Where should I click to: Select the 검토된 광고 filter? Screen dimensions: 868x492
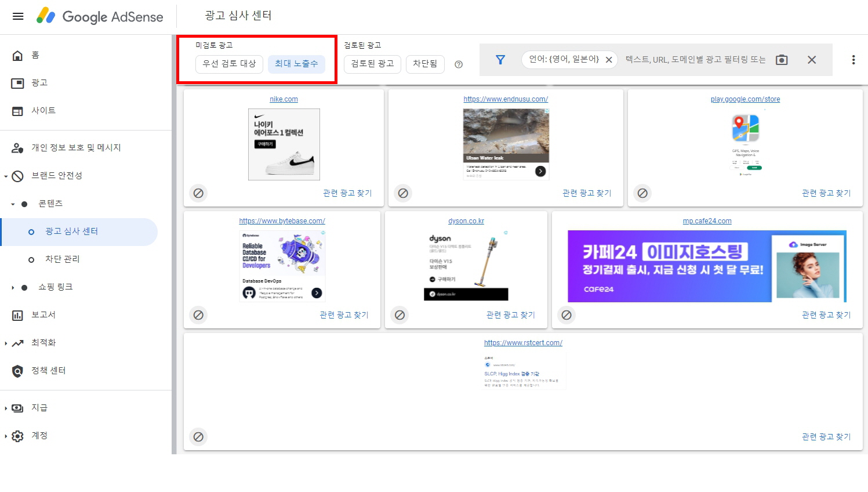coord(372,64)
